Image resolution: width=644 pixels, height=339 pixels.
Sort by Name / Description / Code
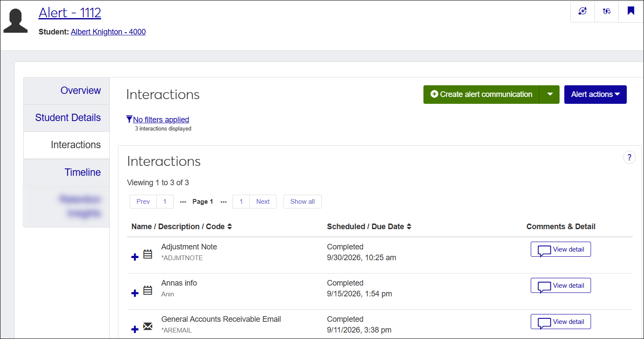[x=182, y=227]
